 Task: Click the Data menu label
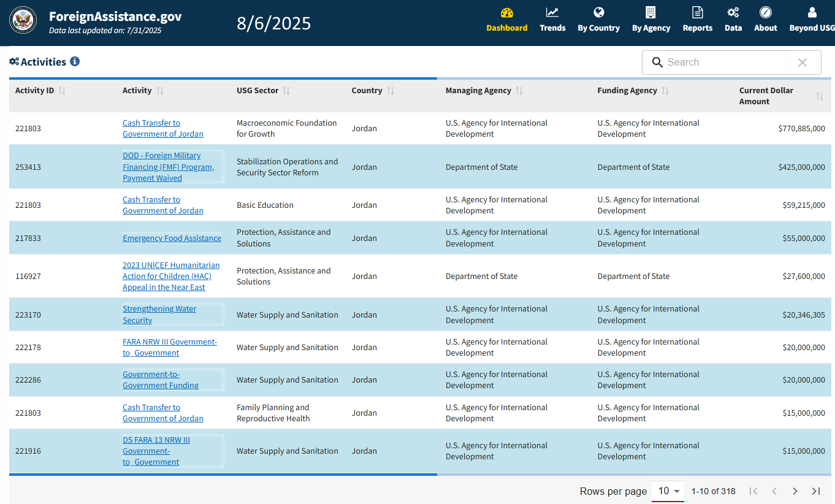point(733,28)
